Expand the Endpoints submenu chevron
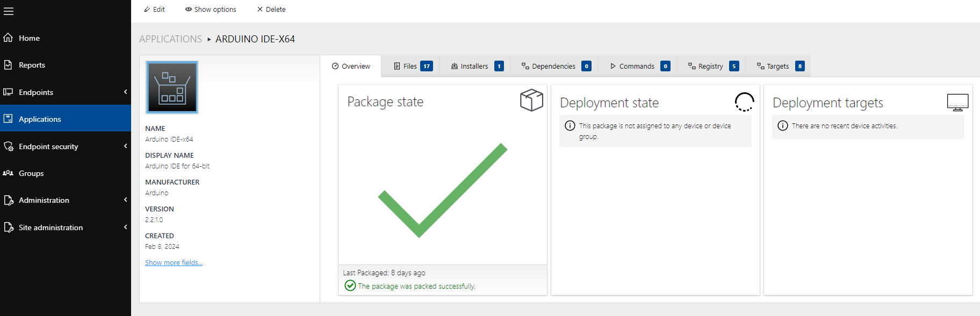This screenshot has height=316, width=980. pyautogui.click(x=125, y=92)
